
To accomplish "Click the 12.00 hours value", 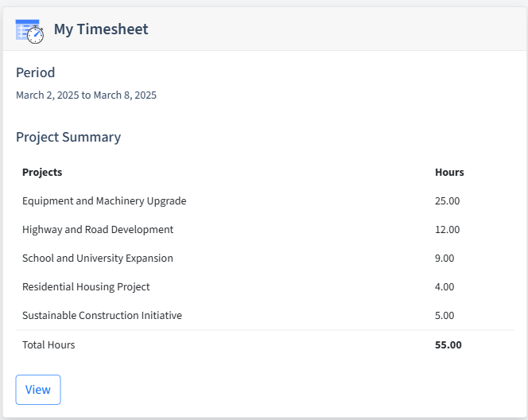I will point(447,229).
